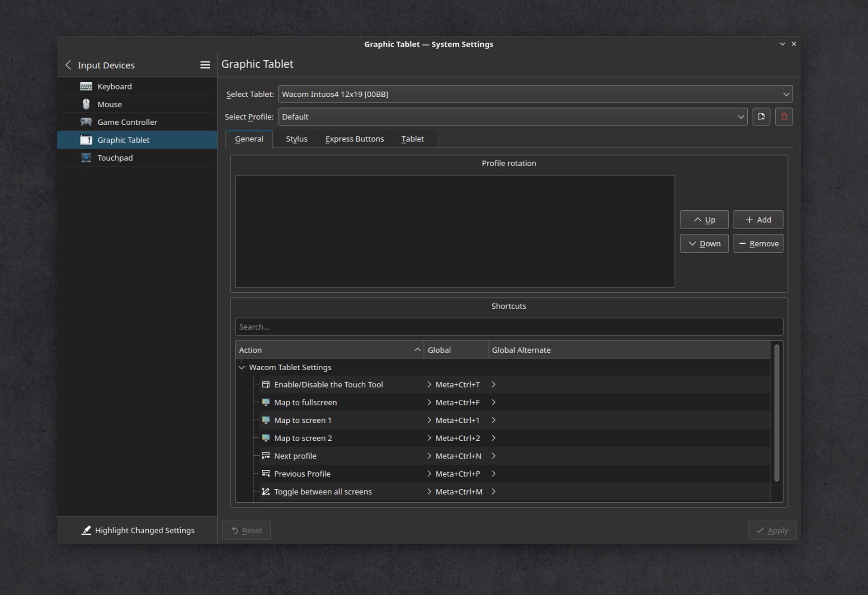This screenshot has height=595, width=868.
Task: Open the Select Profile dropdown
Action: (x=512, y=117)
